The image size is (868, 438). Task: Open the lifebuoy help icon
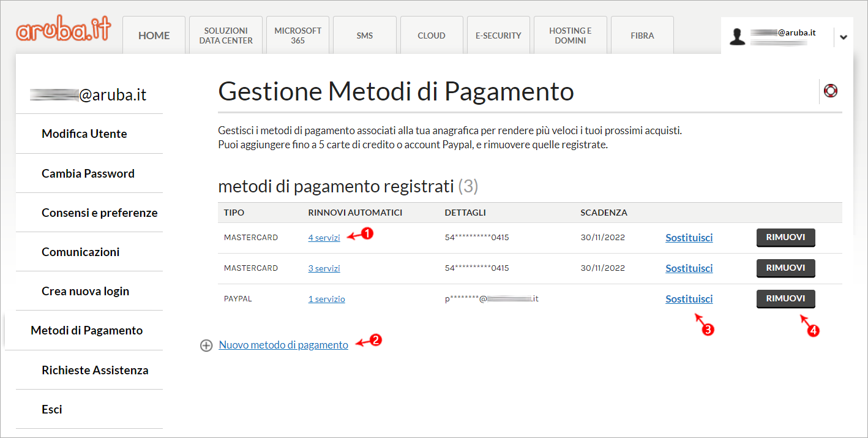point(831,91)
